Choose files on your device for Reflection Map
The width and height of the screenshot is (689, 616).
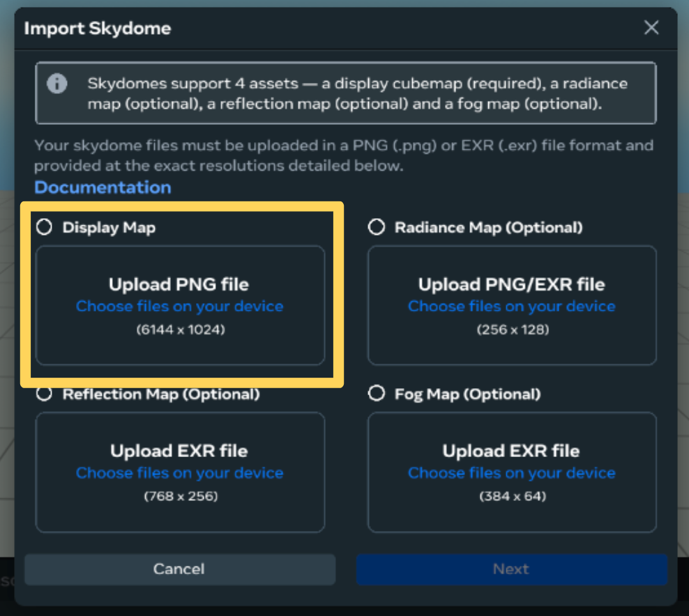click(180, 473)
